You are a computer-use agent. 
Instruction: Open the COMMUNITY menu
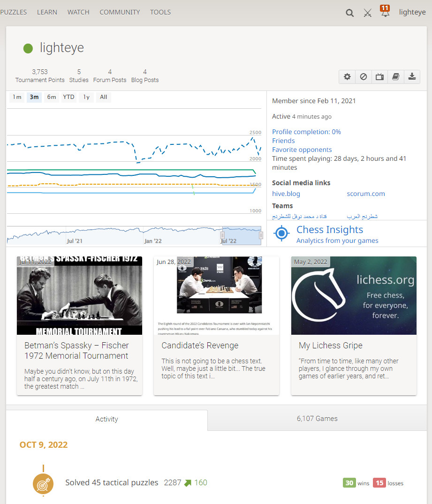[120, 12]
